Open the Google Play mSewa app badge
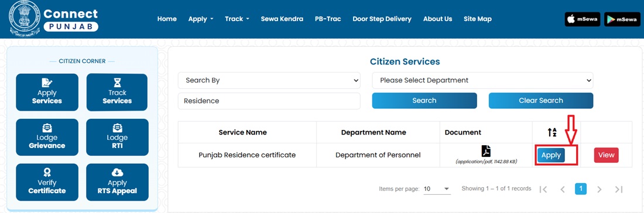The width and height of the screenshot is (644, 213). point(622,19)
